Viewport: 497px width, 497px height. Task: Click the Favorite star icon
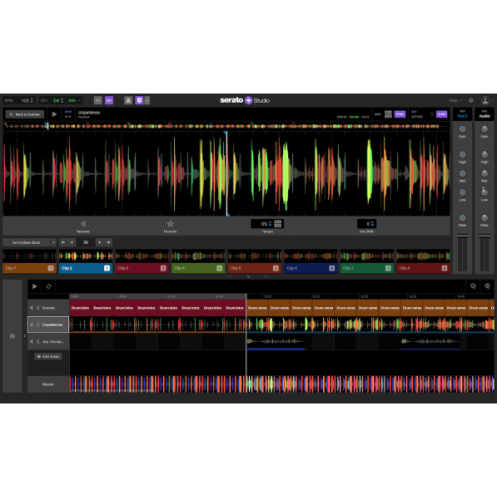(170, 224)
